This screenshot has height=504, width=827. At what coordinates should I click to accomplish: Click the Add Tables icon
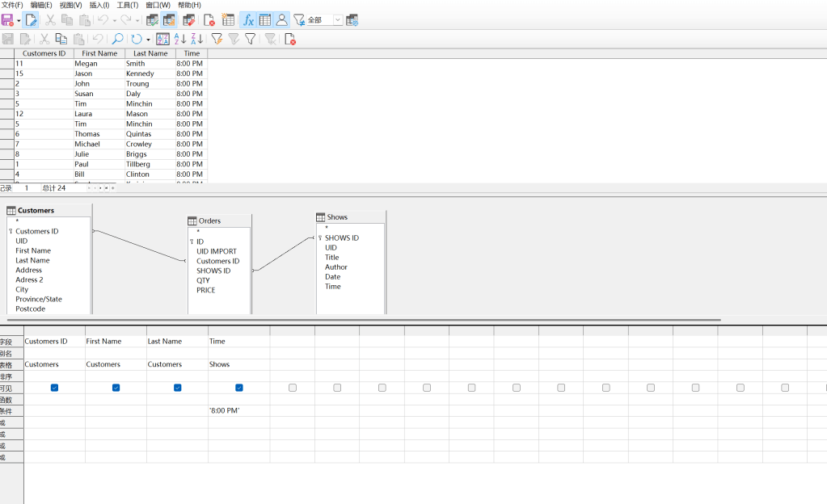click(x=229, y=20)
